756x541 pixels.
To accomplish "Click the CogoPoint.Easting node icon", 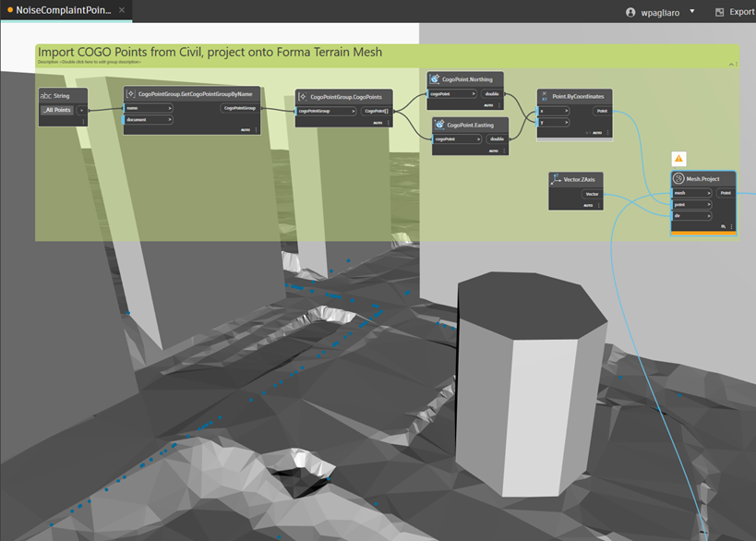I will (x=439, y=125).
